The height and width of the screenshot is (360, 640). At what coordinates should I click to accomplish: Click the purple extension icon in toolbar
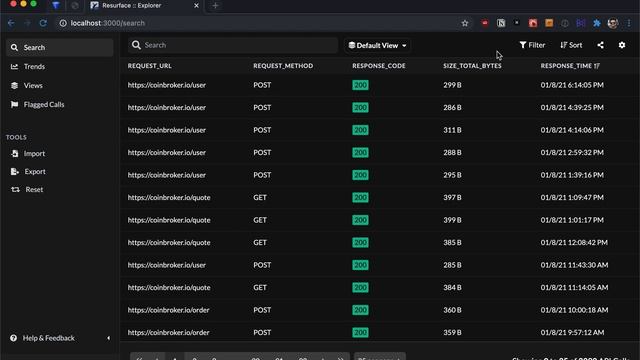click(x=580, y=23)
